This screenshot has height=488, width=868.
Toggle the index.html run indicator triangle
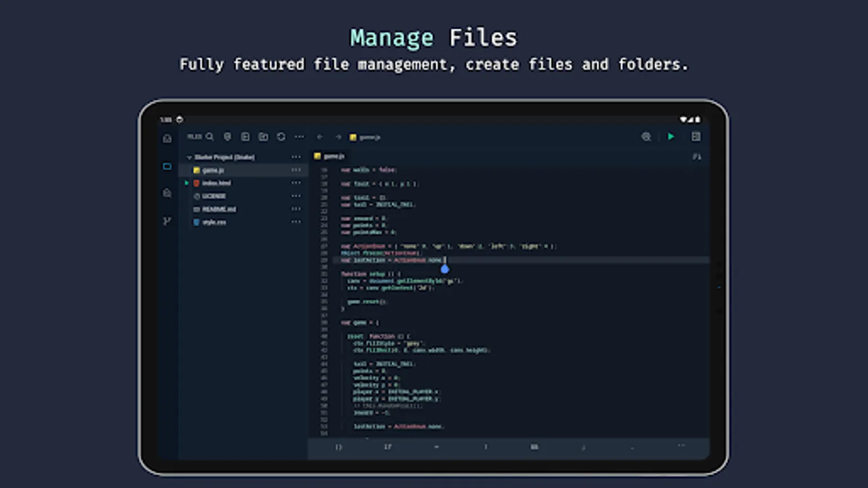coord(187,183)
